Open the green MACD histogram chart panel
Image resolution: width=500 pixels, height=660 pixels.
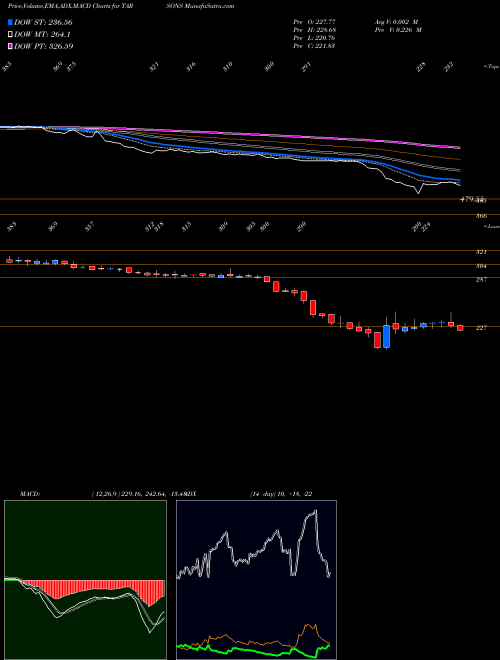(x=85, y=580)
